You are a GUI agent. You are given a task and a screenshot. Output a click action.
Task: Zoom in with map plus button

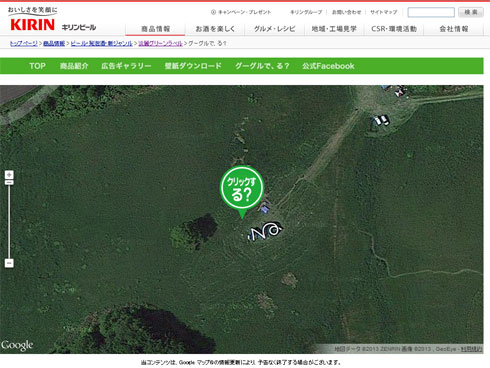[9, 174]
